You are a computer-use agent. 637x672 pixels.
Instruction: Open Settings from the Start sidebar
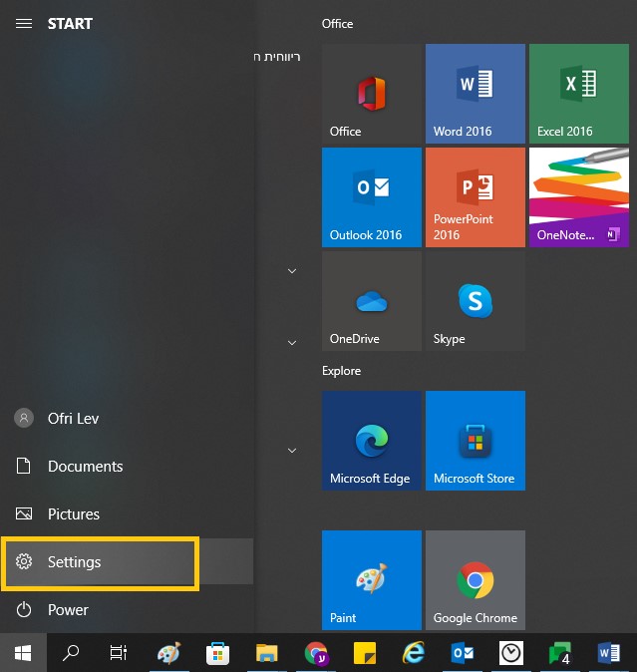tap(127, 562)
